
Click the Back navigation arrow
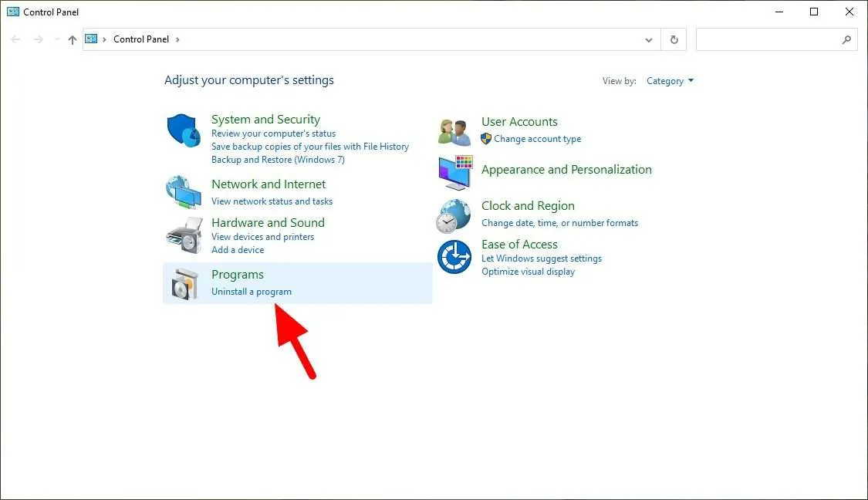point(15,39)
